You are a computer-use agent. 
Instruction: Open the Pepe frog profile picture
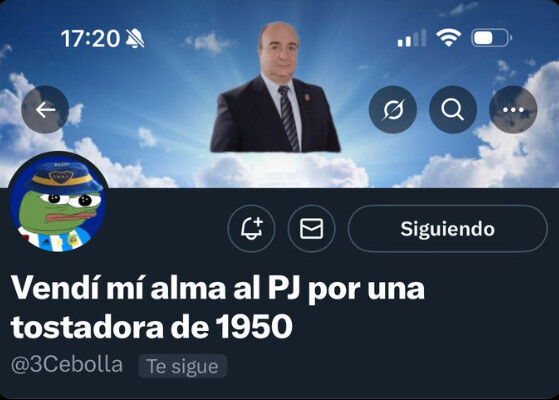coord(58,202)
